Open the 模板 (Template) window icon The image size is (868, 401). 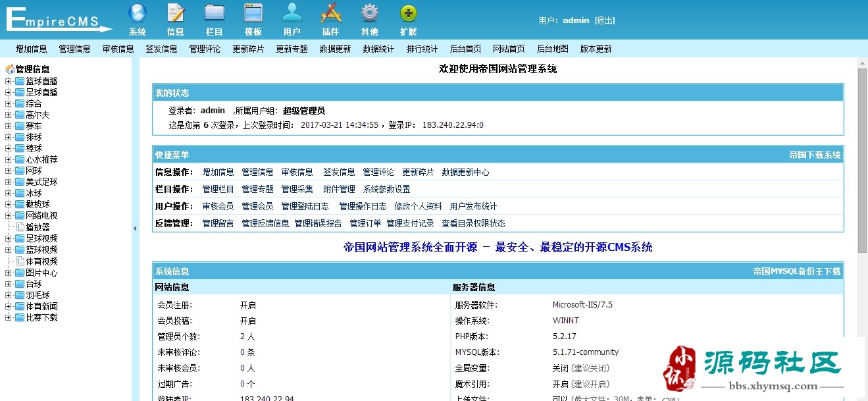pyautogui.click(x=253, y=13)
